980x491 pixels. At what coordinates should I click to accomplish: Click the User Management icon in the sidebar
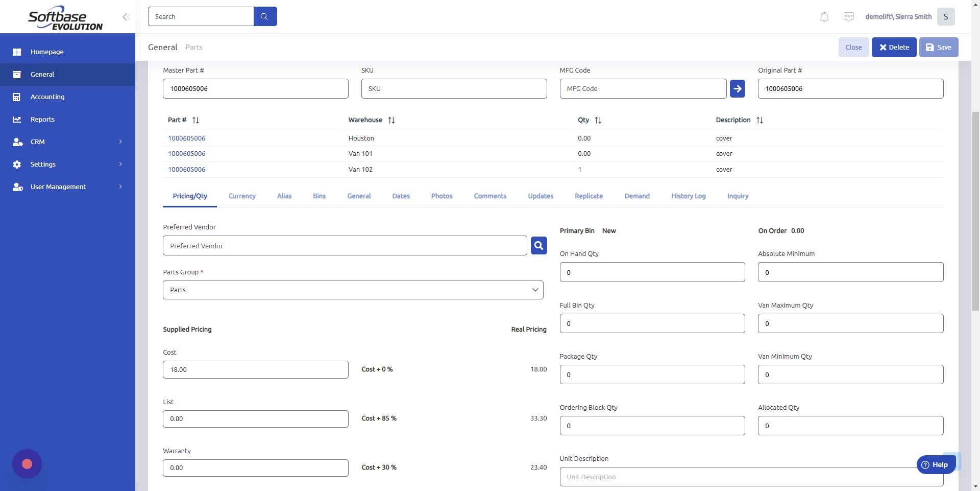pos(17,186)
